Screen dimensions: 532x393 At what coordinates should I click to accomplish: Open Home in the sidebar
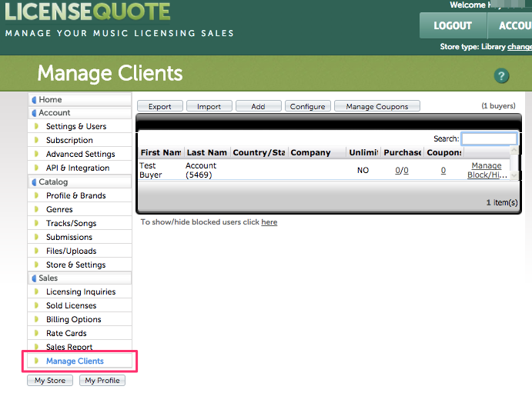(50, 100)
